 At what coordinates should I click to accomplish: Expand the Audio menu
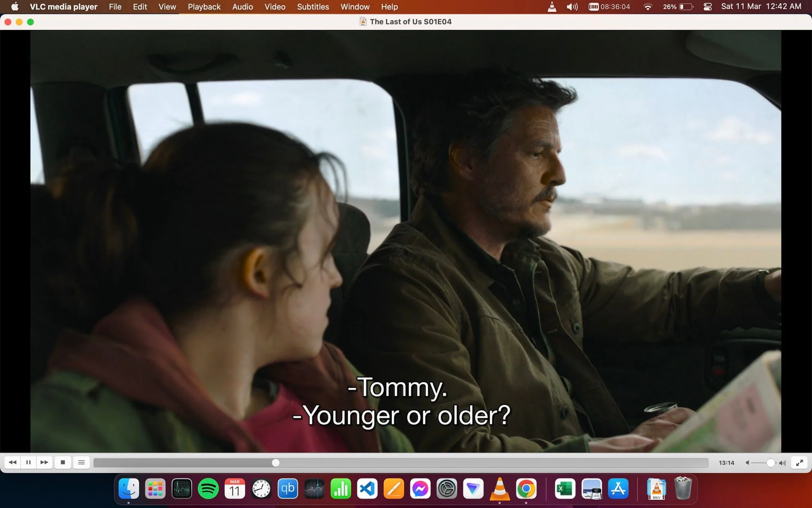pyautogui.click(x=243, y=7)
